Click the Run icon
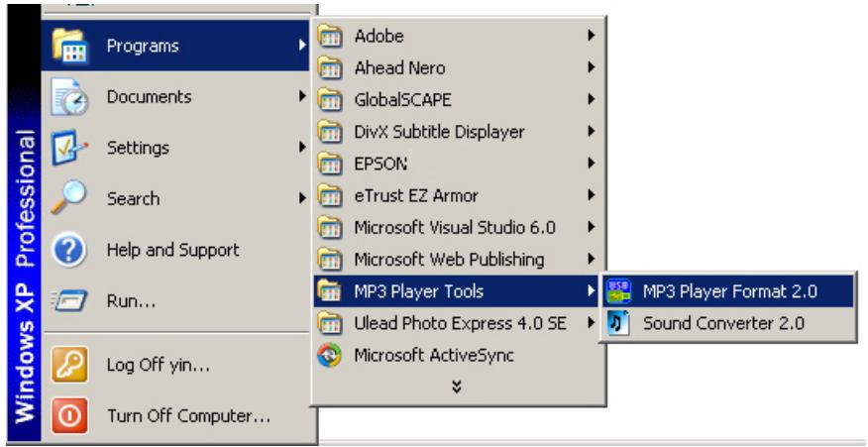 point(69,301)
